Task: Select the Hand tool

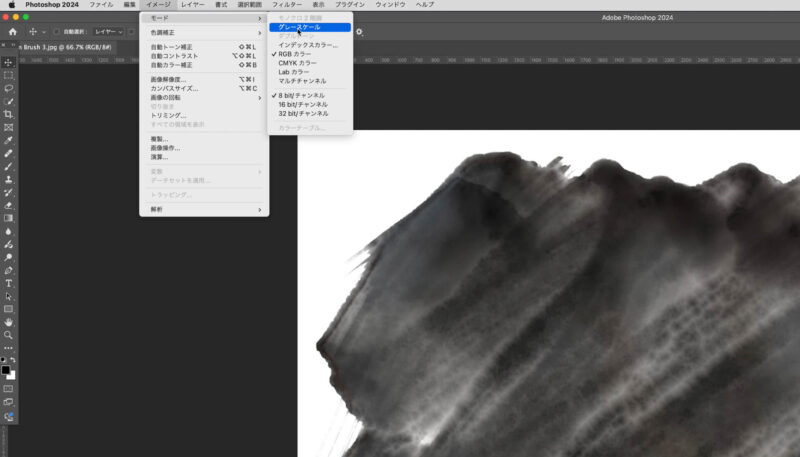Action: 9,322
